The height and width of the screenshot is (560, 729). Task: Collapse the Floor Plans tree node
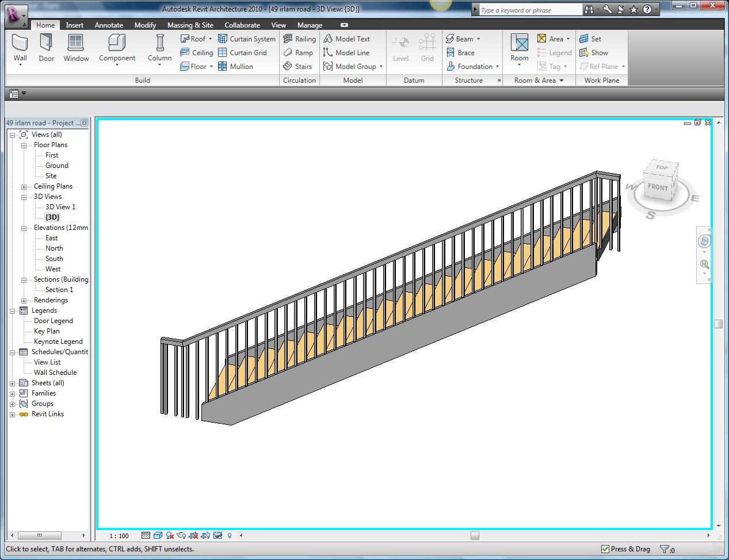click(24, 145)
